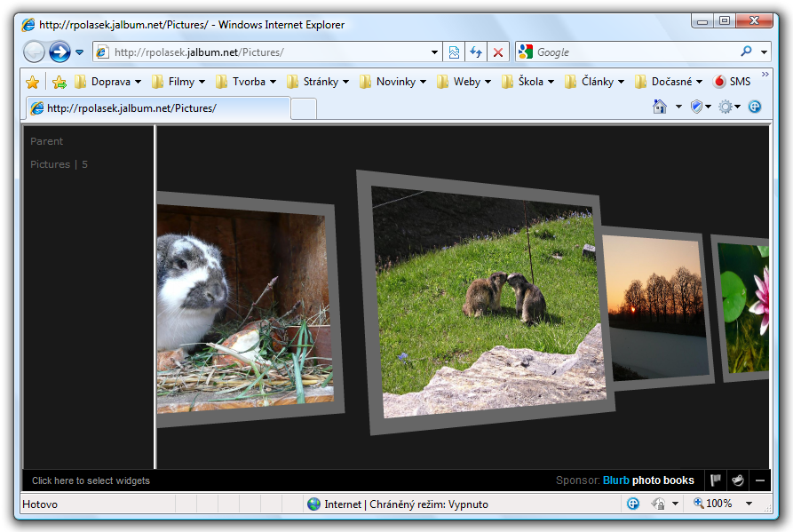The image size is (793, 532).
Task: Click the blue round icon in the command bar
Action: (755, 107)
